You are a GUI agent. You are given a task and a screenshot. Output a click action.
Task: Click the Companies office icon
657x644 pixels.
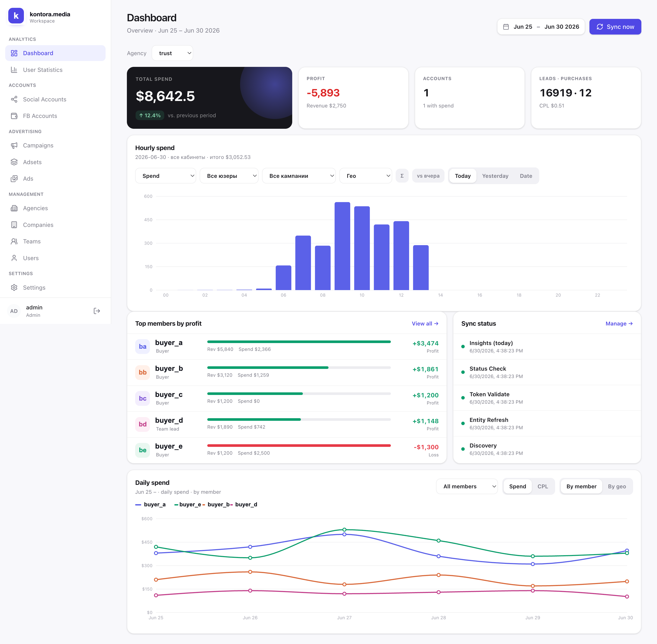tap(14, 225)
